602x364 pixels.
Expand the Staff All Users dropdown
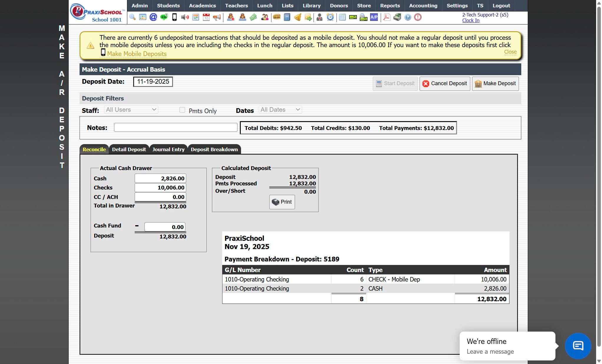pos(131,110)
